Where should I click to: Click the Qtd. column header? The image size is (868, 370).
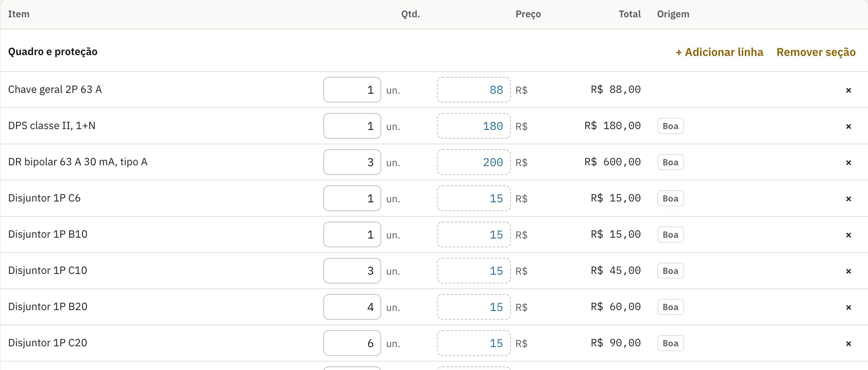pos(411,14)
